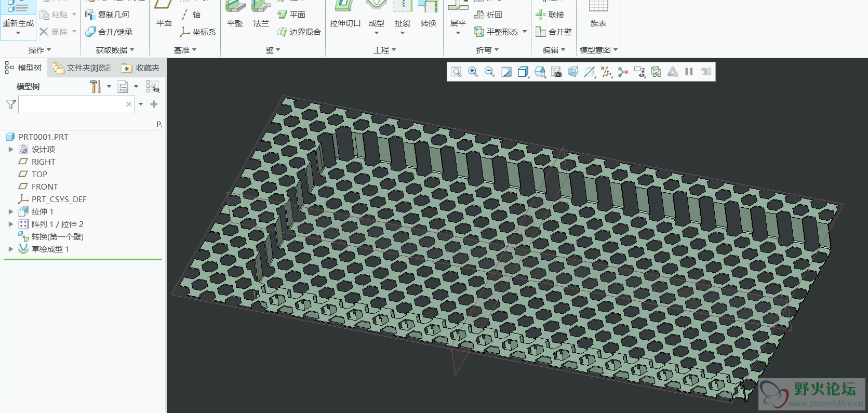Toggle the spin center icon
This screenshot has width=868, height=413.
pos(623,72)
